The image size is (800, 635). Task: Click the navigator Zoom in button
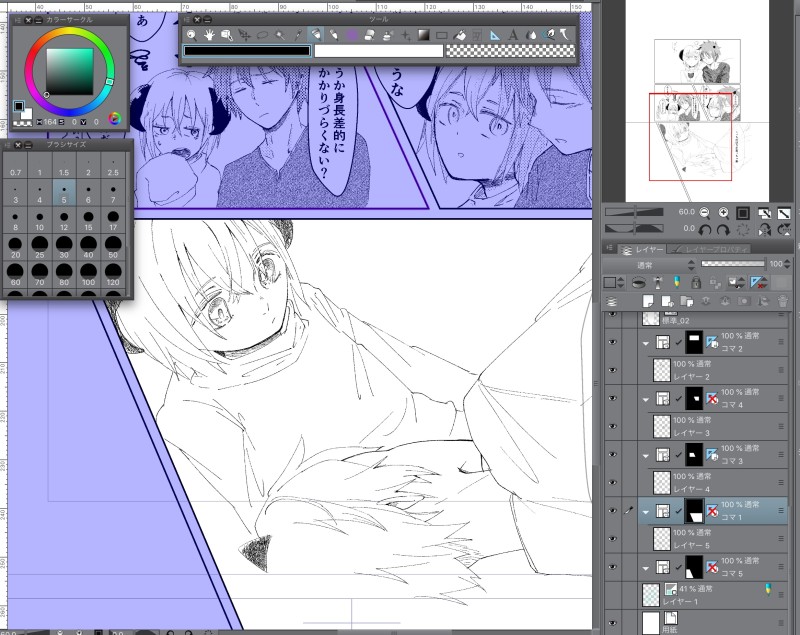723,213
